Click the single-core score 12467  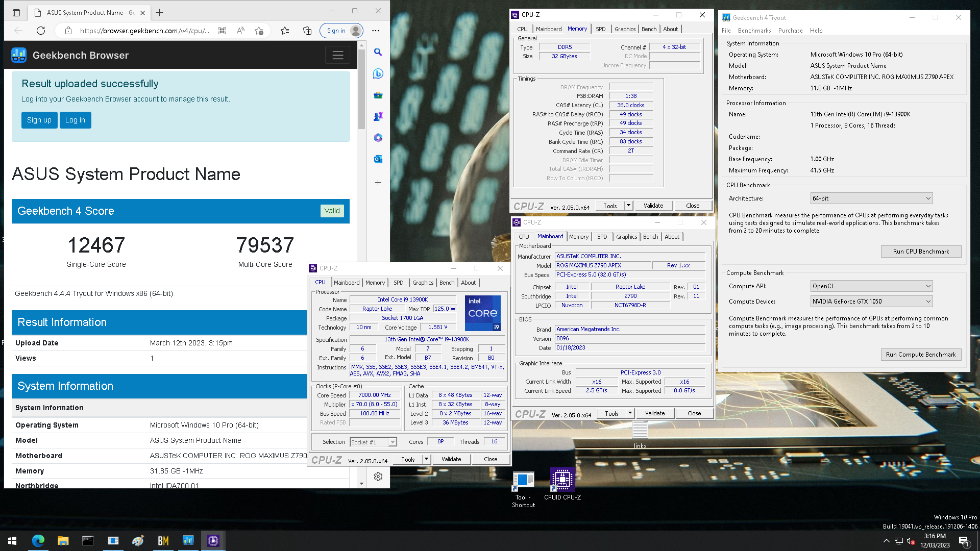pyautogui.click(x=96, y=245)
